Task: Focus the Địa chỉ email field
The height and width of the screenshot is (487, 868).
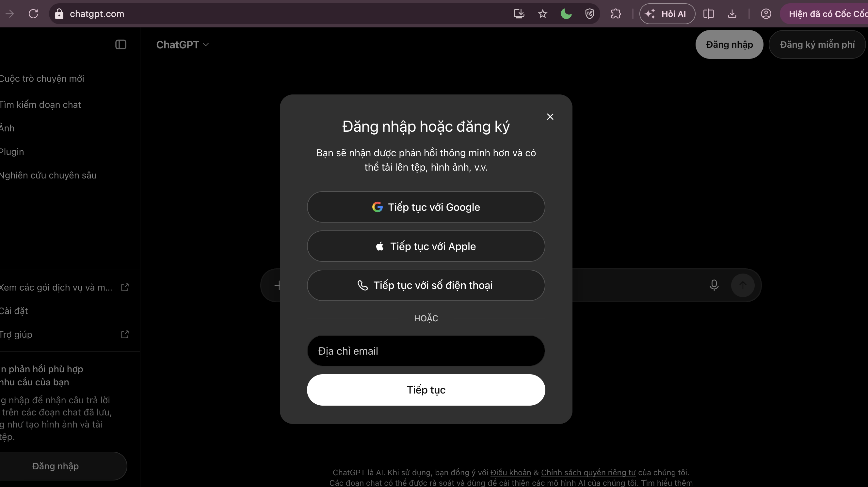Action: (x=426, y=351)
